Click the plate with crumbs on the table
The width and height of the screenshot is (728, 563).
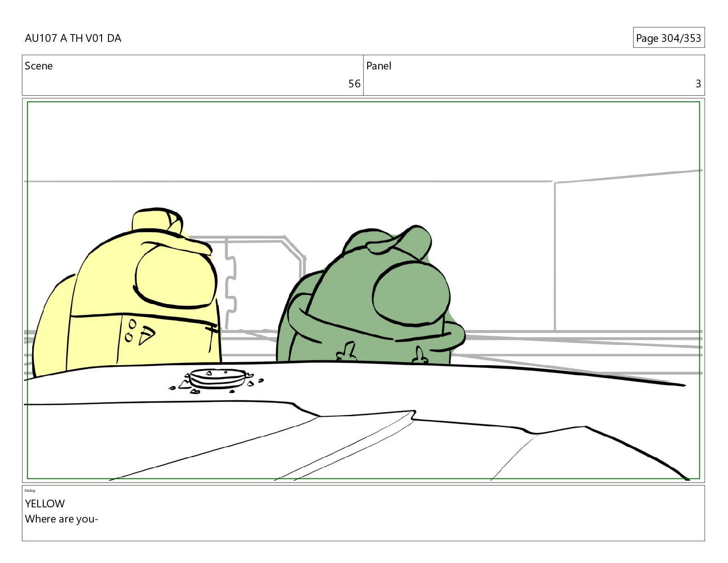pos(217,380)
